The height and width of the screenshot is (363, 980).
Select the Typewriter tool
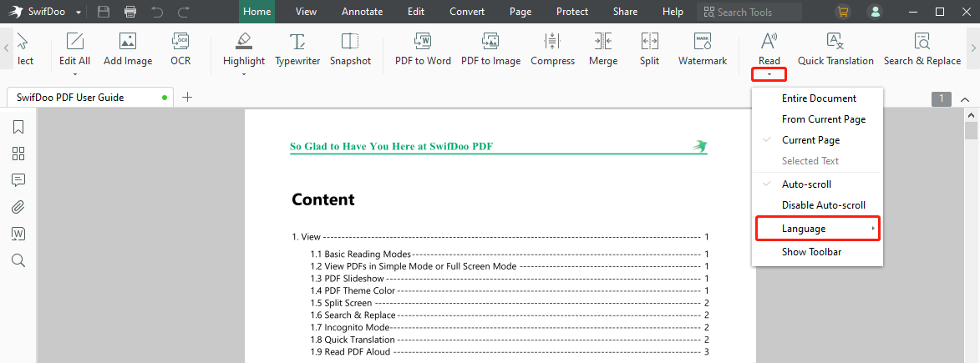pyautogui.click(x=297, y=48)
